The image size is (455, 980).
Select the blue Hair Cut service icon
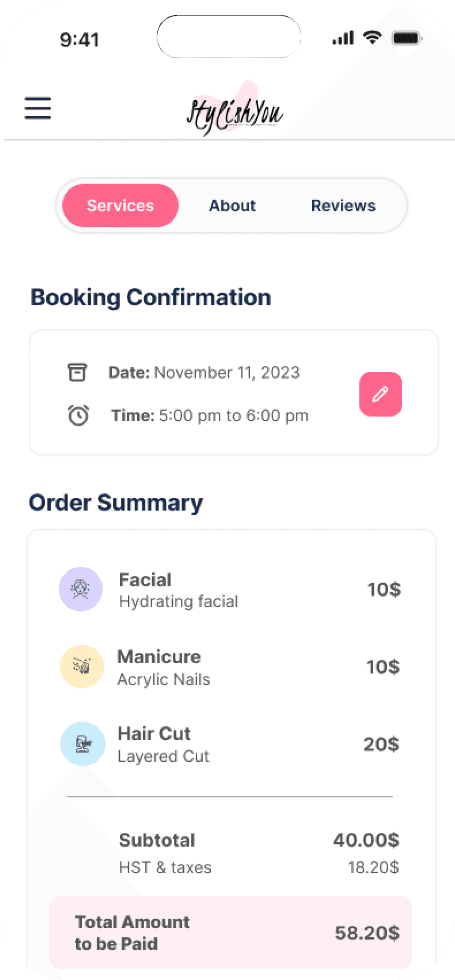tap(83, 744)
